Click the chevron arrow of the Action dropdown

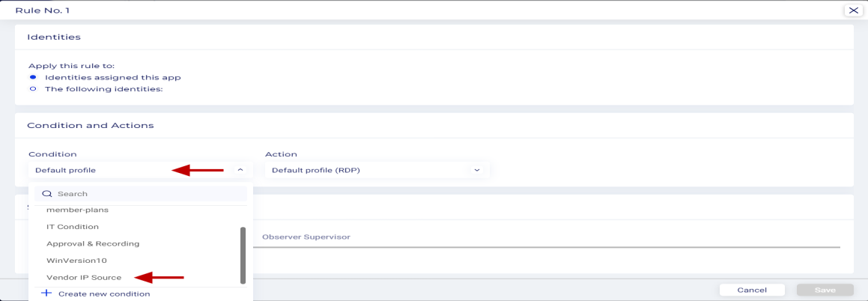tap(476, 170)
